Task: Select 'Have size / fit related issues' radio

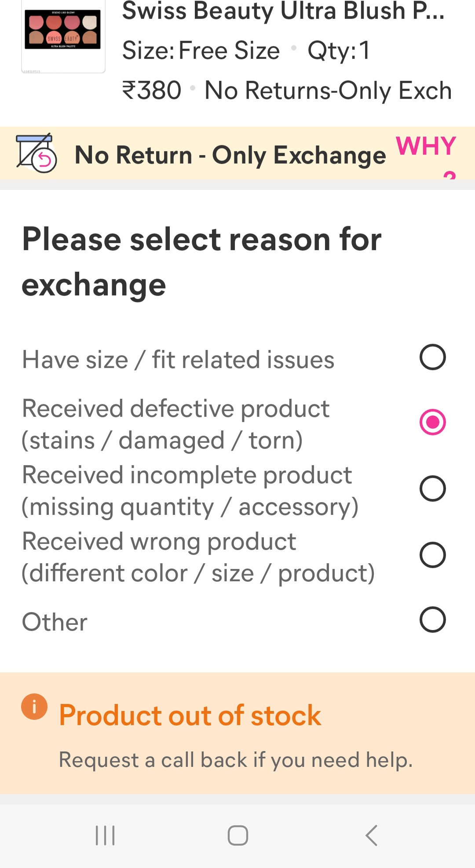Action: [433, 357]
